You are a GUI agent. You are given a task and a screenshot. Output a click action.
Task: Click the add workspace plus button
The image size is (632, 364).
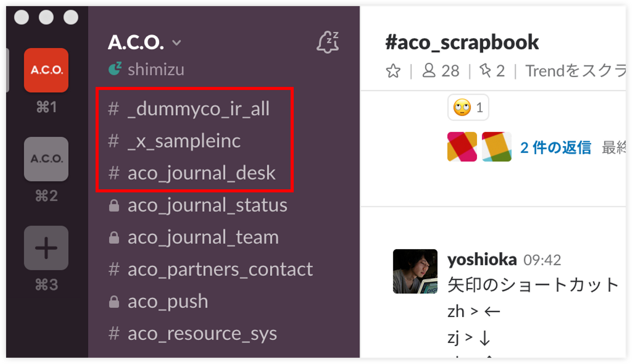click(x=46, y=248)
